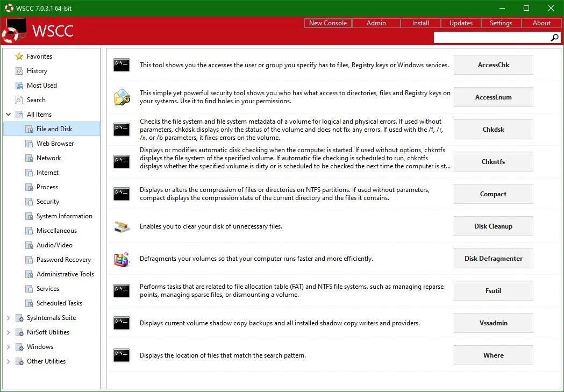Click 'Enables you to clear your disk' description
Screen dimensions: 564x392
[211, 226]
